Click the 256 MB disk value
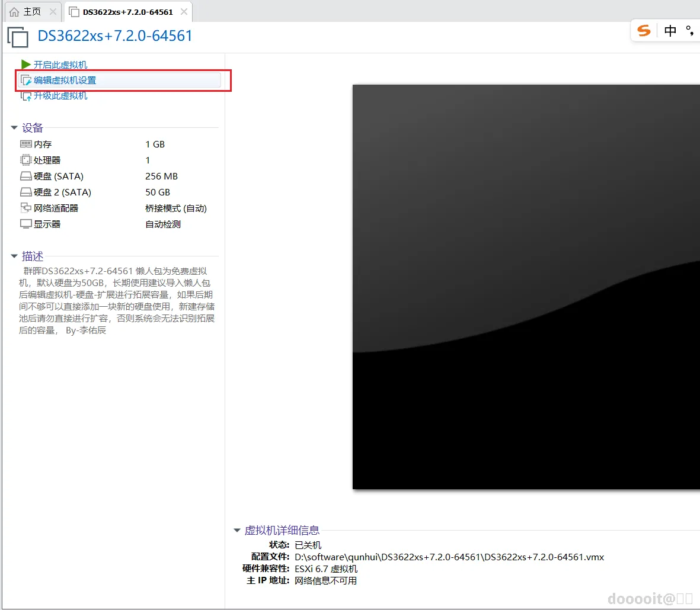700x610 pixels. (161, 176)
